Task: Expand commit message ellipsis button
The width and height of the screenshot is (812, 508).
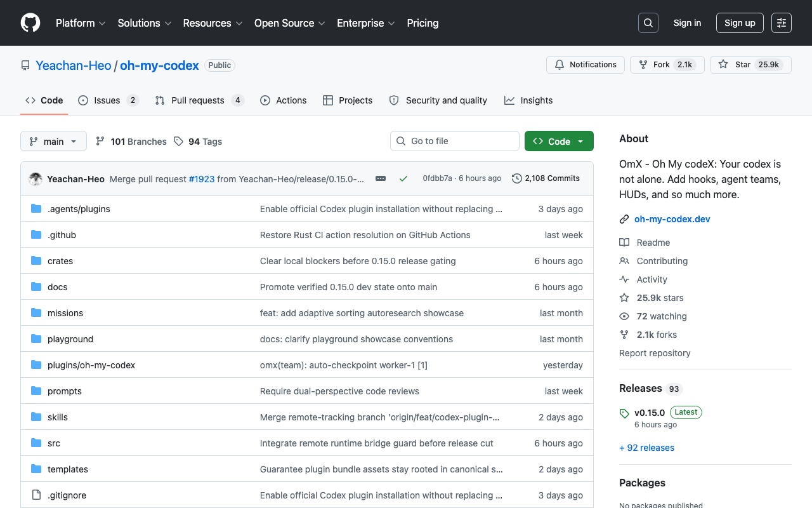Action: [381, 179]
